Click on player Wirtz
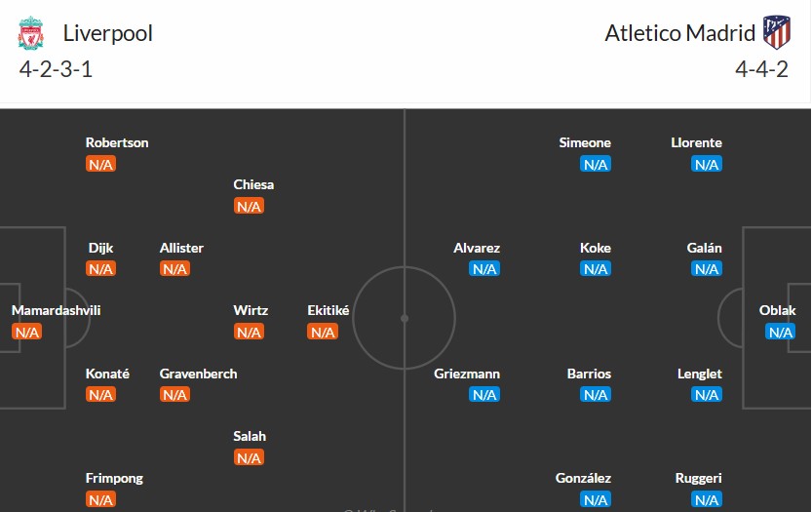 pyautogui.click(x=251, y=310)
